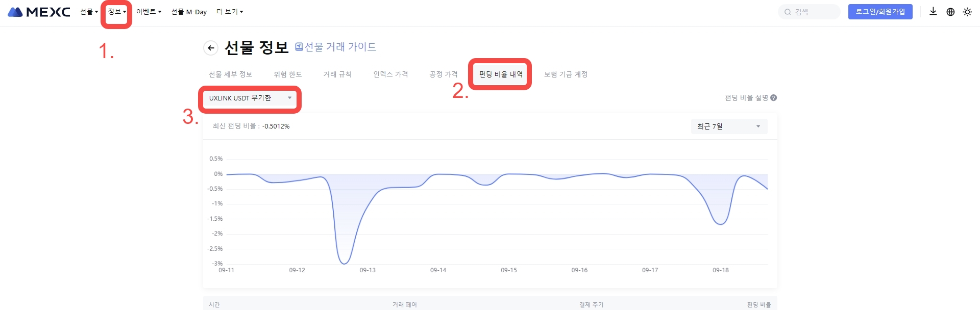
Task: Toggle the light/dark theme sun icon
Action: click(x=967, y=12)
